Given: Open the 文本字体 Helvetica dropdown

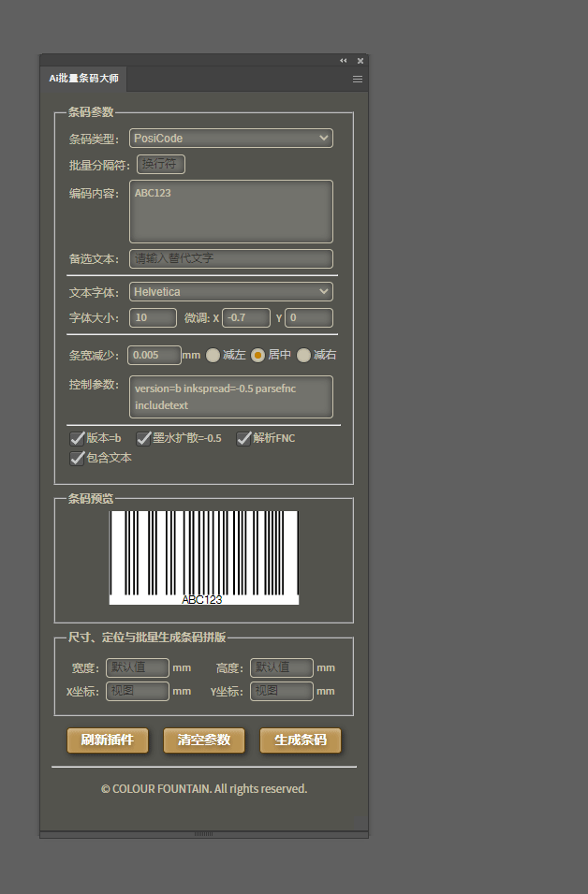Looking at the screenshot, I should 231,291.
